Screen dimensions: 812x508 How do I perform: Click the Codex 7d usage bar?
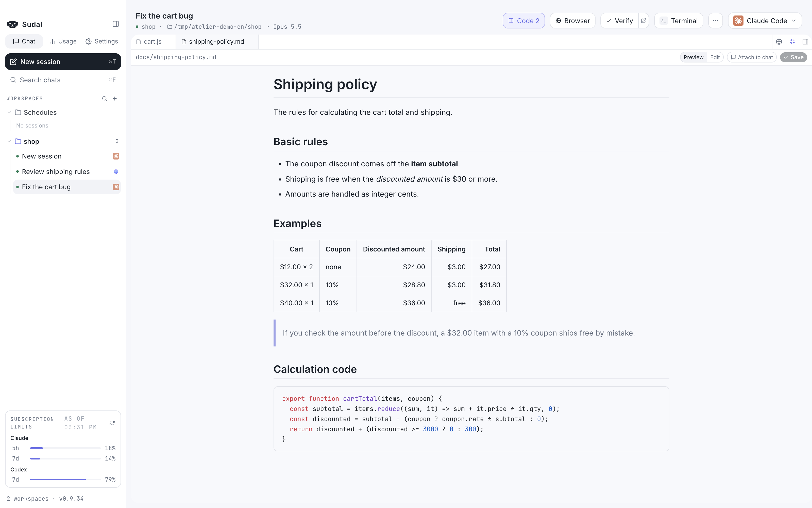pos(65,480)
